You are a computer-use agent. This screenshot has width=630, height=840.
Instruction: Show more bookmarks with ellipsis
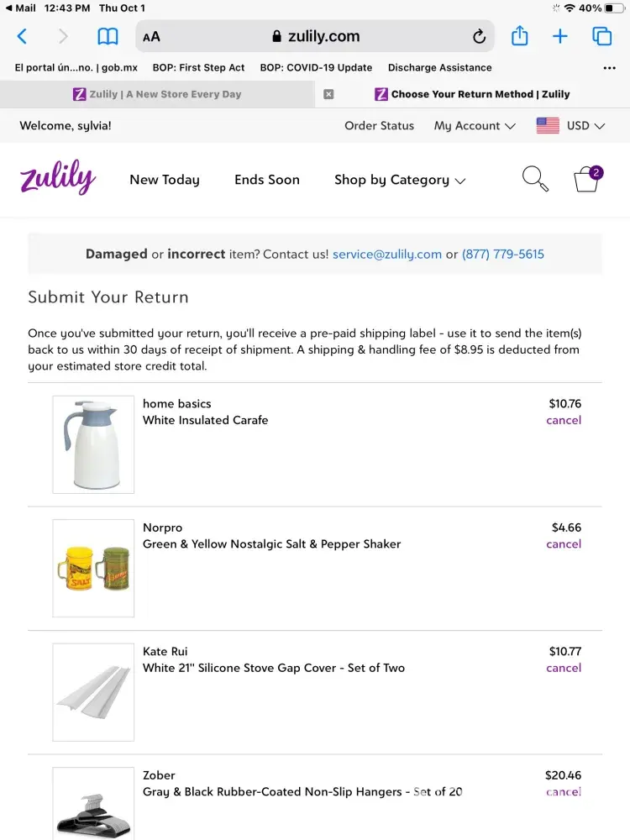pos(610,68)
